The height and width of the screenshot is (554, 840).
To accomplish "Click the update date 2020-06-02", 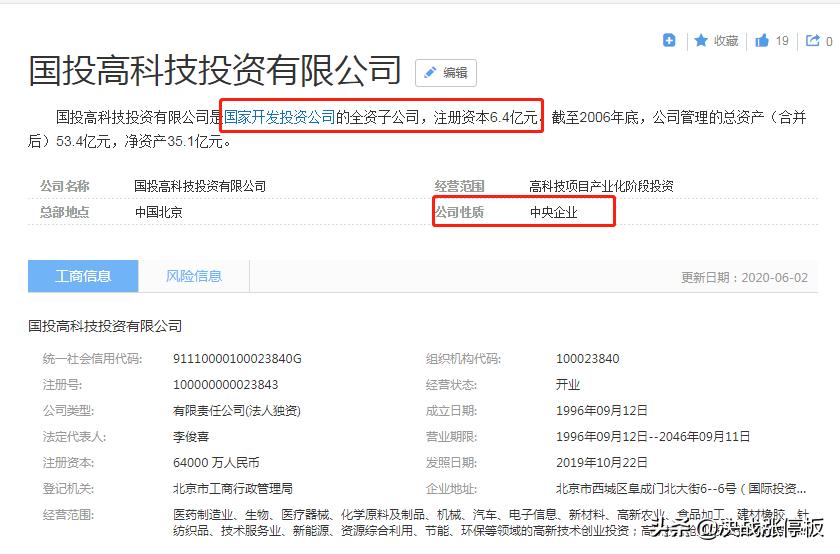I will (775, 278).
